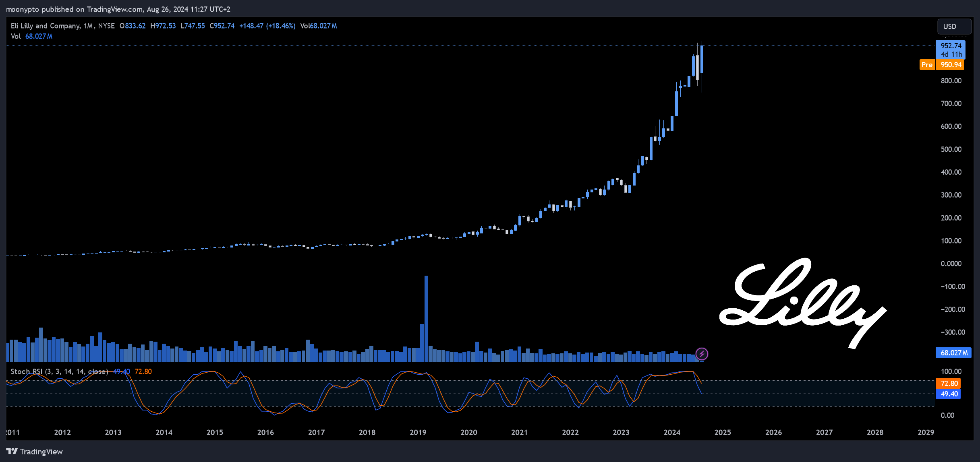The height and width of the screenshot is (462, 980).
Task: Click the O833.62 open value in header
Action: click(133, 26)
